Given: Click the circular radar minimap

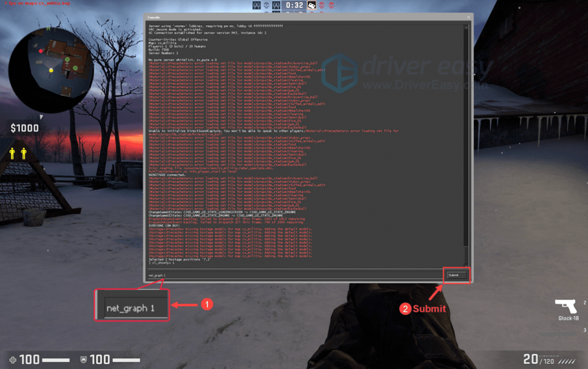Looking at the screenshot, I should pyautogui.click(x=51, y=70).
